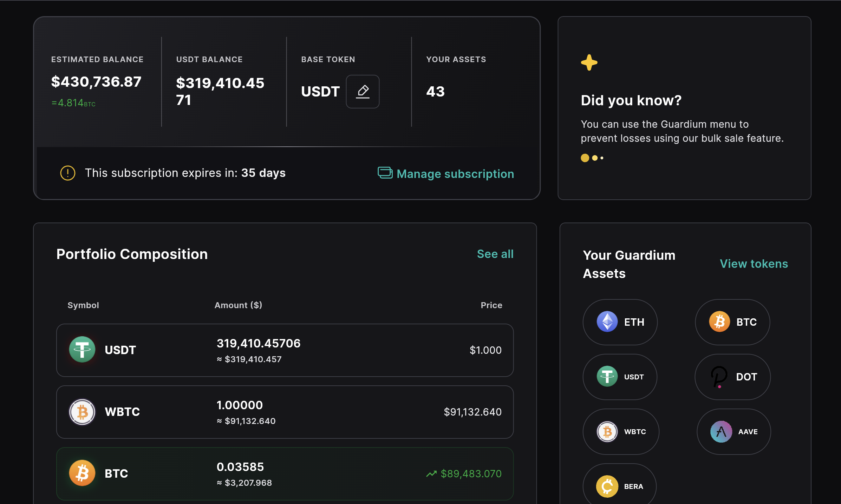The image size is (841, 504).
Task: Click the subscription warning exclamation icon
Action: pyautogui.click(x=68, y=173)
